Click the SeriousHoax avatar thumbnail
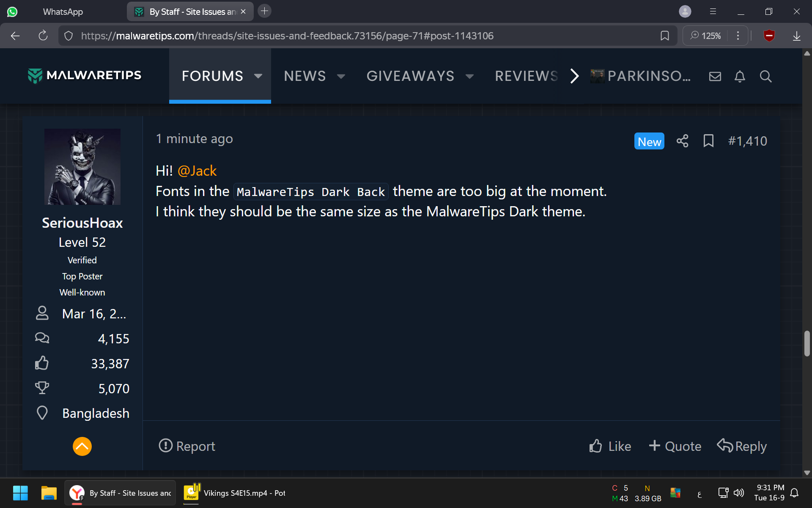812x508 pixels. [82, 166]
